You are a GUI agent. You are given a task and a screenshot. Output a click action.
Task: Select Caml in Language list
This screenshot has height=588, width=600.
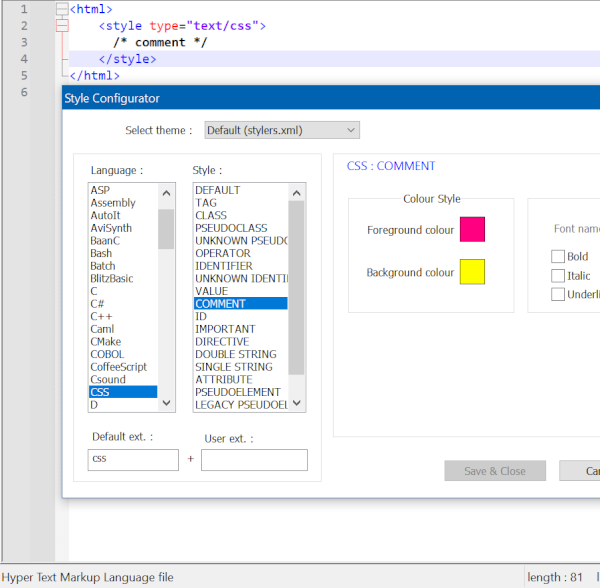pyautogui.click(x=123, y=329)
